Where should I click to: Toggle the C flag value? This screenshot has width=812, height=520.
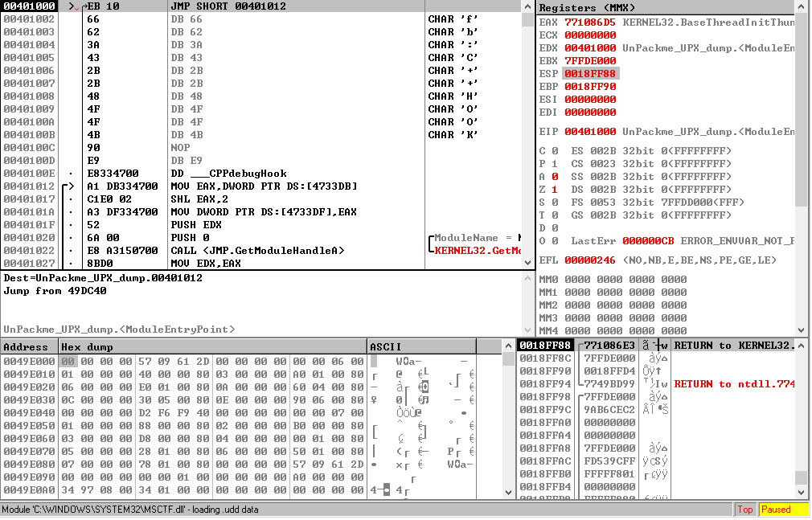555,151
